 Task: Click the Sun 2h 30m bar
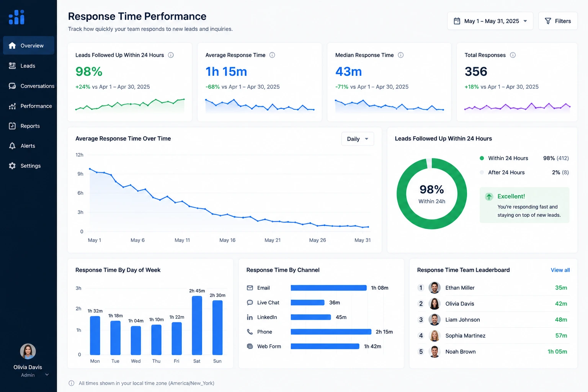[x=217, y=328]
